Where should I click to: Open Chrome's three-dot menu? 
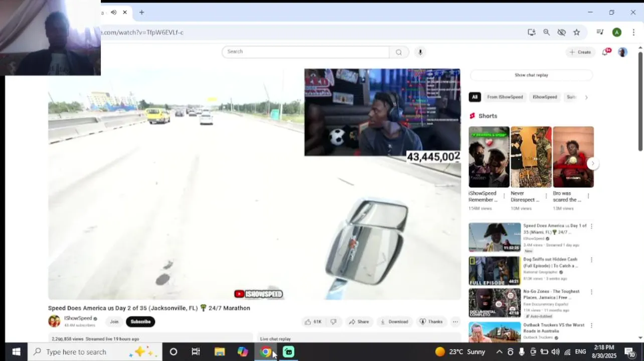click(633, 32)
